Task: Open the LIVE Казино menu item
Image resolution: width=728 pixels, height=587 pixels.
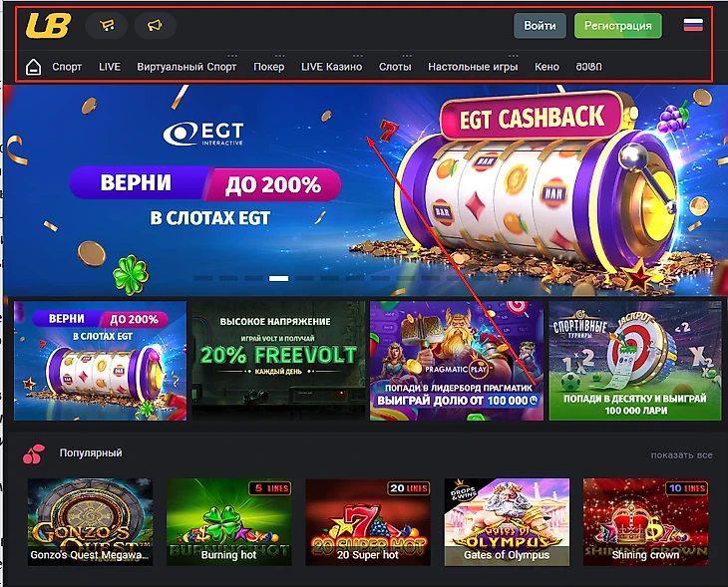Action: [x=331, y=67]
